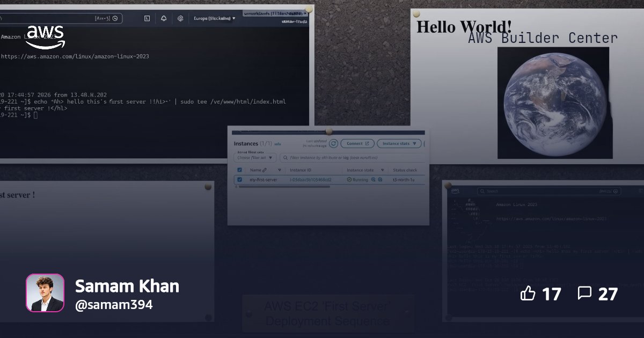Viewport: 644px width, 338px height.
Task: Click the console search field in the top terminal window
Action: coord(61,18)
